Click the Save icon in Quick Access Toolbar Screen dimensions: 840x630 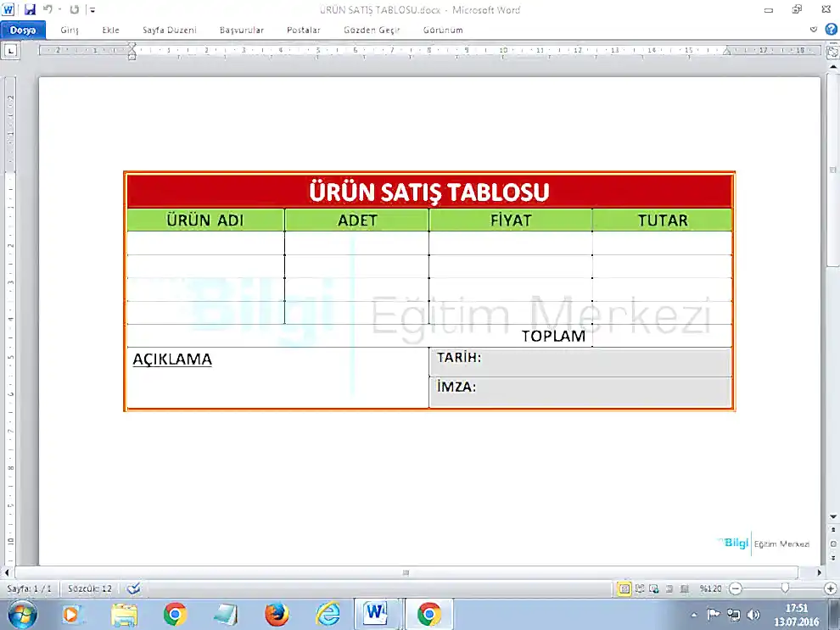[x=30, y=10]
